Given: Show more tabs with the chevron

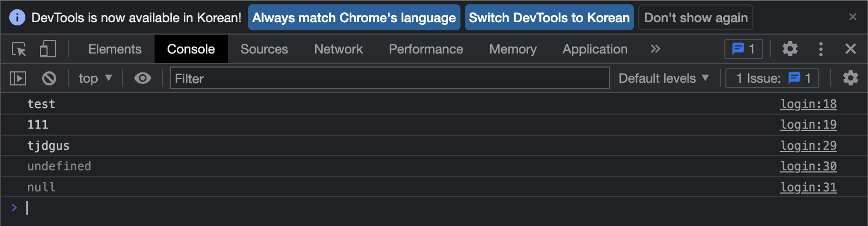Looking at the screenshot, I should [x=656, y=49].
